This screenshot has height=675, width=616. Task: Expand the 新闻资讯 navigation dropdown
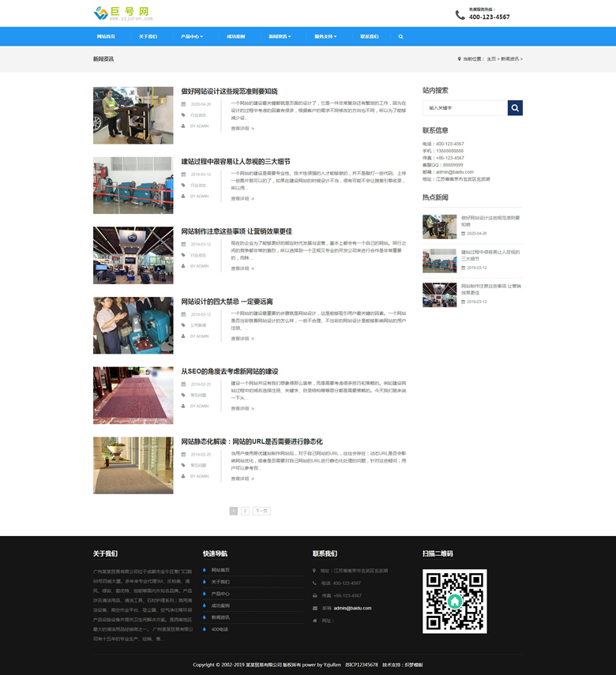(280, 37)
